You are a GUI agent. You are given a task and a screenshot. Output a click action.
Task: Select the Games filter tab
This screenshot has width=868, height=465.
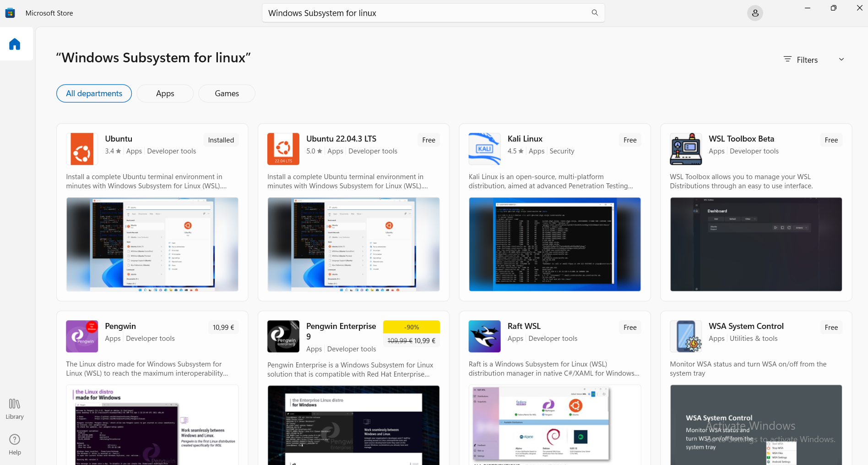[227, 93]
